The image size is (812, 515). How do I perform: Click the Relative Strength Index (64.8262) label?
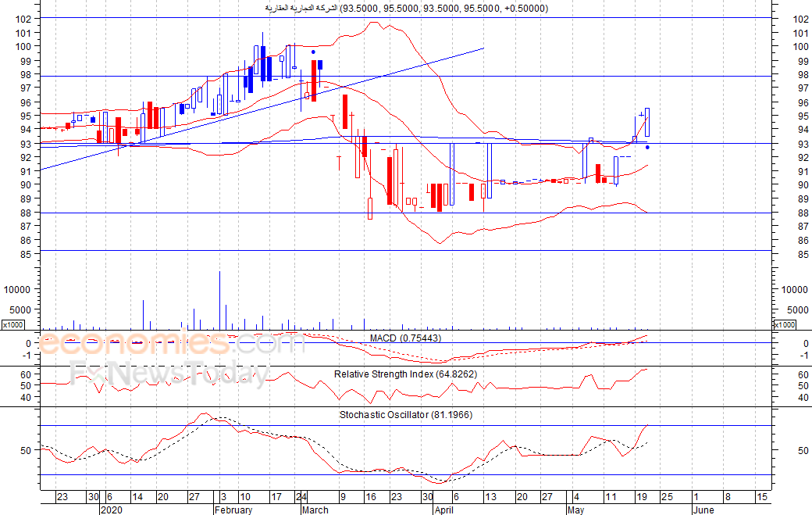coord(405,374)
